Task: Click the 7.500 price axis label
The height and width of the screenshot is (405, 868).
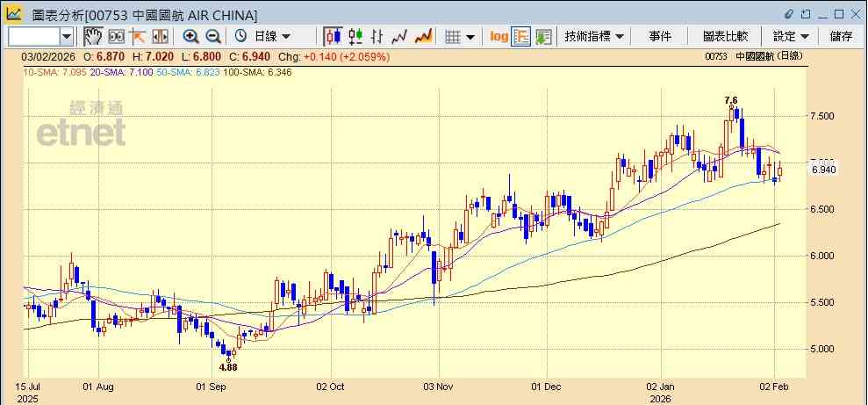Action: tap(822, 116)
